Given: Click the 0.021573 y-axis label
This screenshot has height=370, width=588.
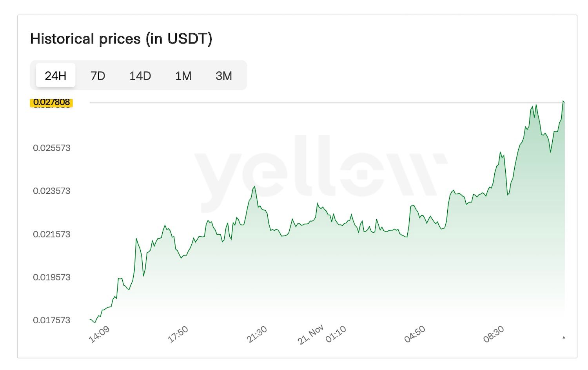Looking at the screenshot, I should [51, 234].
